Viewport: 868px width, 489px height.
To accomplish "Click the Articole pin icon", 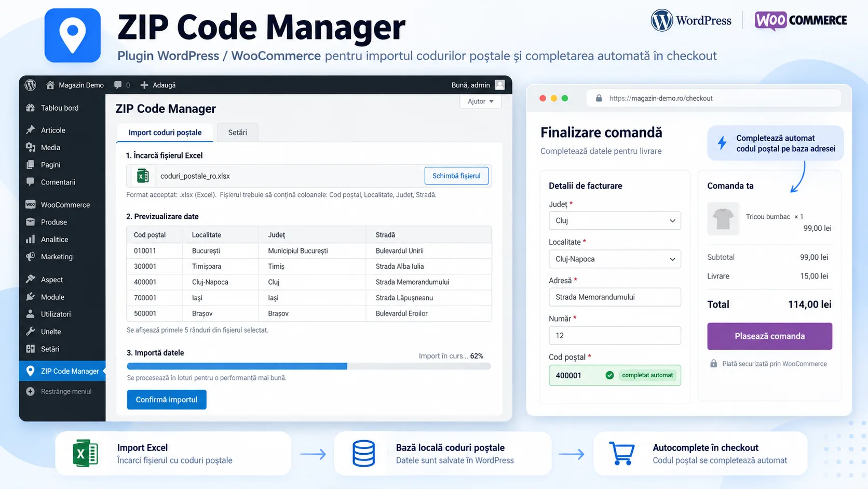I will (31, 130).
